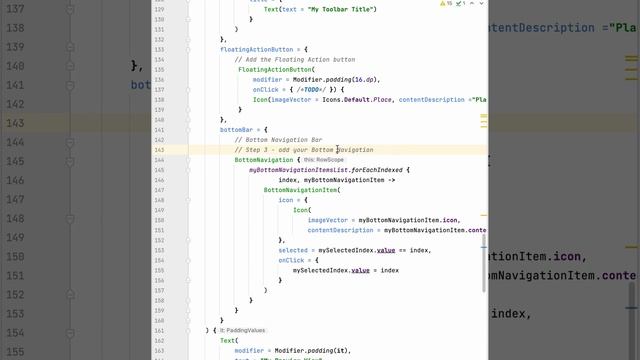Screen dimensions: 640x360
Task: Click 'imageVector' parameter at line 150
Action: 328,220
